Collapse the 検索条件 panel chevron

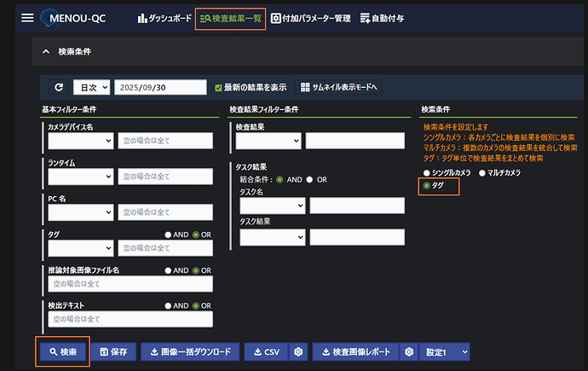(46, 52)
